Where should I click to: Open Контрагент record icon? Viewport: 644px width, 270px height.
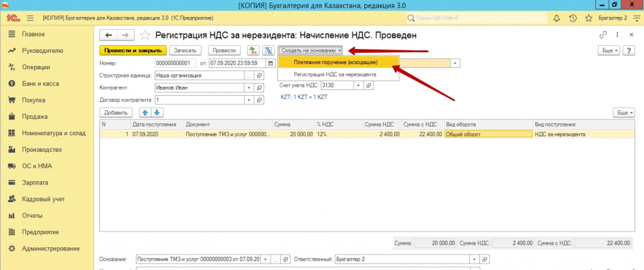(259, 88)
